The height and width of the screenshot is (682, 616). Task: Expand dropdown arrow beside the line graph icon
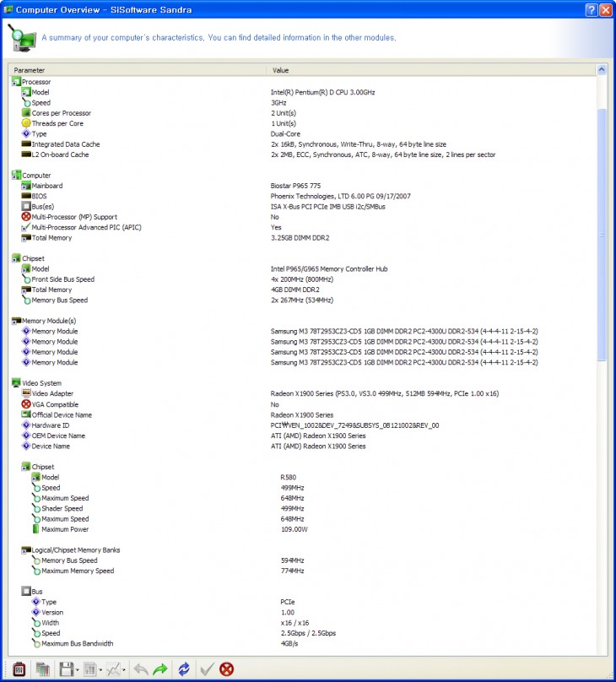125,670
